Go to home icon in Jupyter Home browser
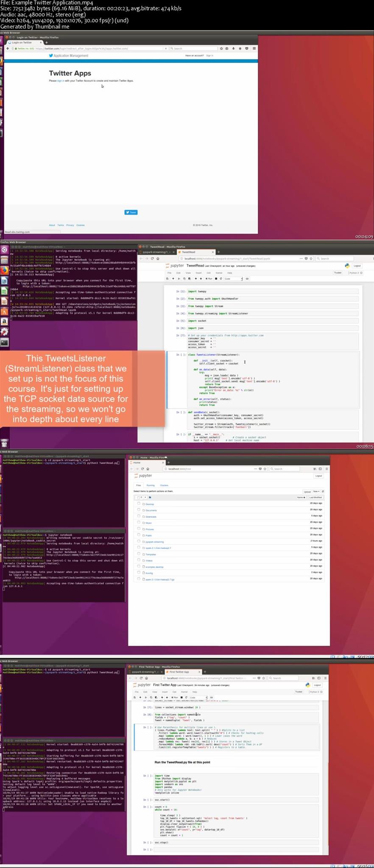Screen dimensions: 374x868 [148, 469]
